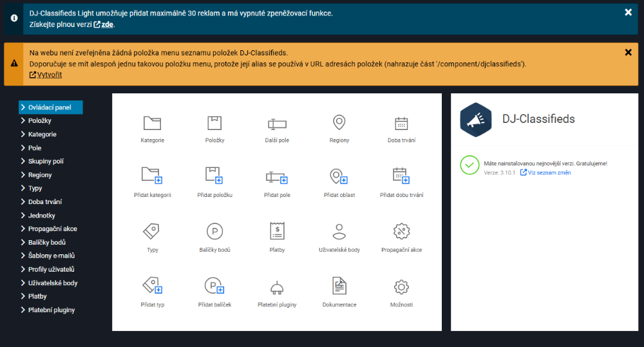Open Profily uživatelů in sidebar menu
This screenshot has height=347, width=644.
52,269
